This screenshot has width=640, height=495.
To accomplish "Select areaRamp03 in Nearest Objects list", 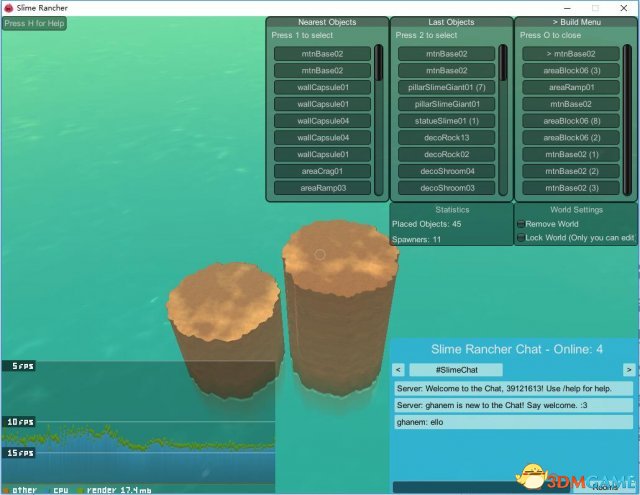I will click(x=322, y=188).
